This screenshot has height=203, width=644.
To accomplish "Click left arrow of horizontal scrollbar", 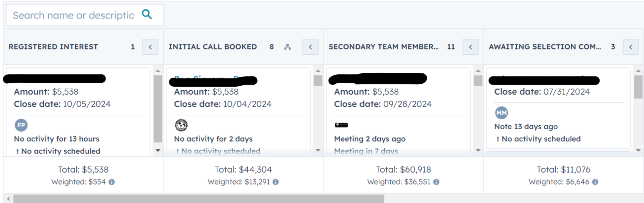I will pos(8,199).
